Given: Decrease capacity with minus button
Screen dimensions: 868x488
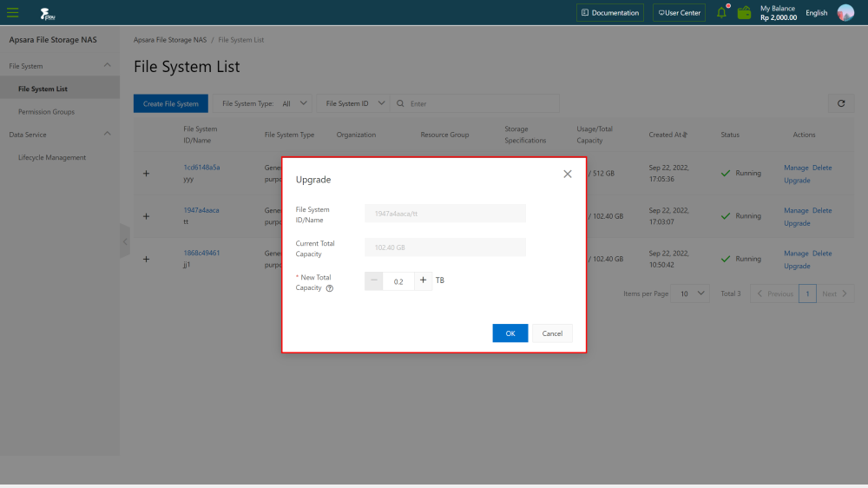Looking at the screenshot, I should 373,280.
